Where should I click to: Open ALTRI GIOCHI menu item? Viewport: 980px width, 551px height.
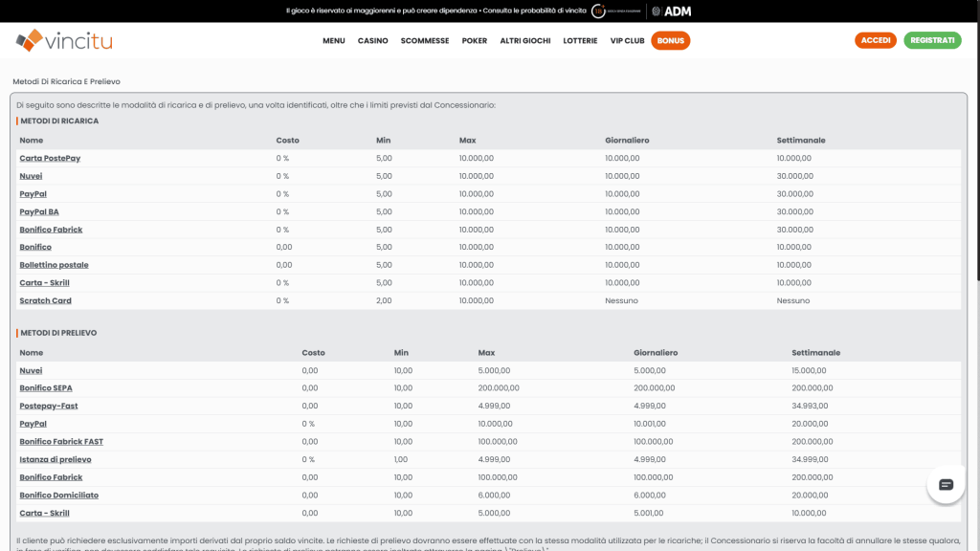coord(524,41)
